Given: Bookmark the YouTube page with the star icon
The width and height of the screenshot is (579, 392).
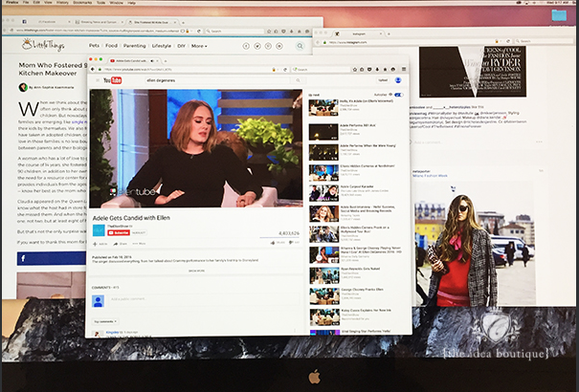Looking at the screenshot, I should pyautogui.click(x=355, y=70).
